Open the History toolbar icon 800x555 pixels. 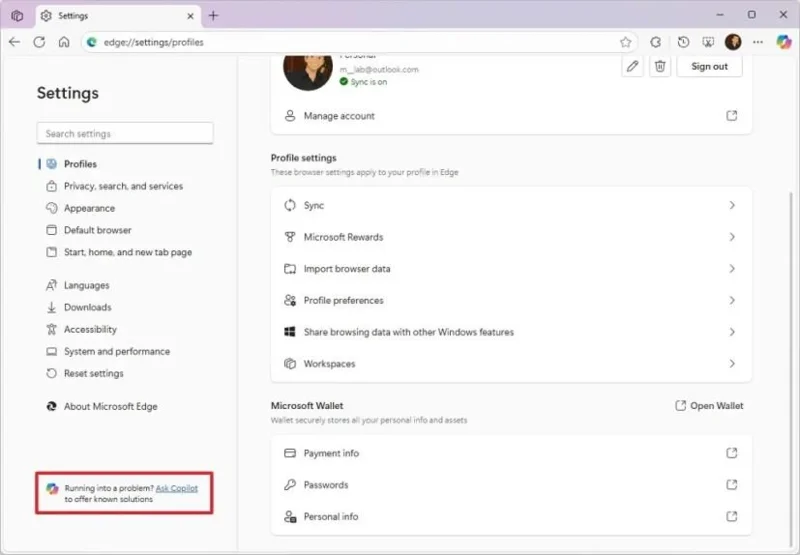click(683, 42)
